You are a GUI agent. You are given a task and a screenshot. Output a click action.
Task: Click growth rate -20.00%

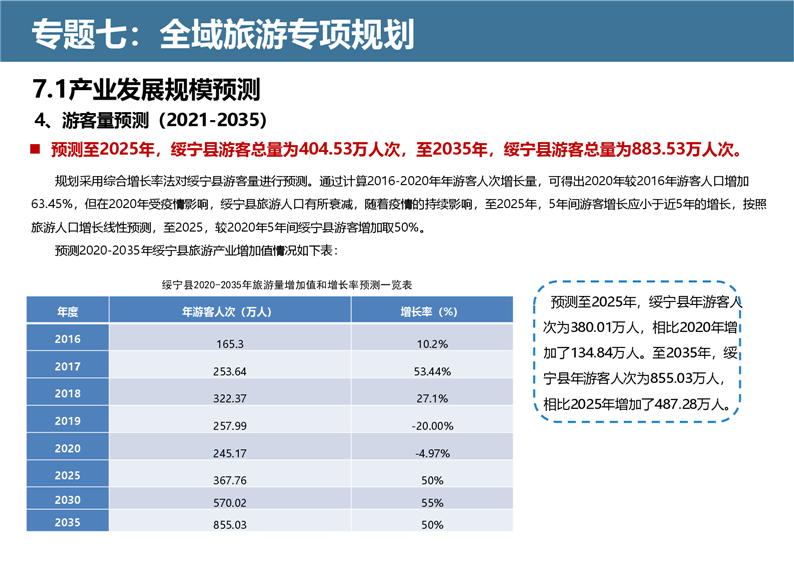[432, 426]
